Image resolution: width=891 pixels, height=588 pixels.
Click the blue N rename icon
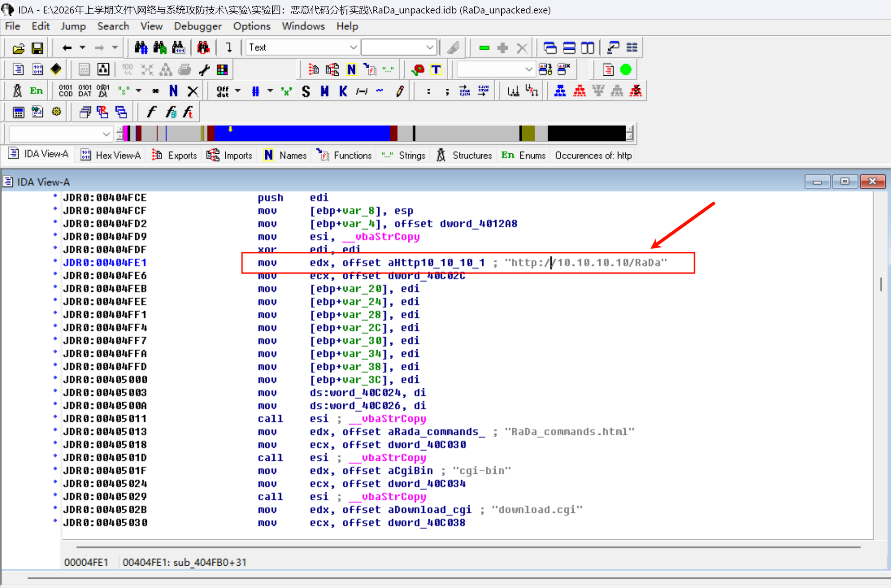[173, 91]
